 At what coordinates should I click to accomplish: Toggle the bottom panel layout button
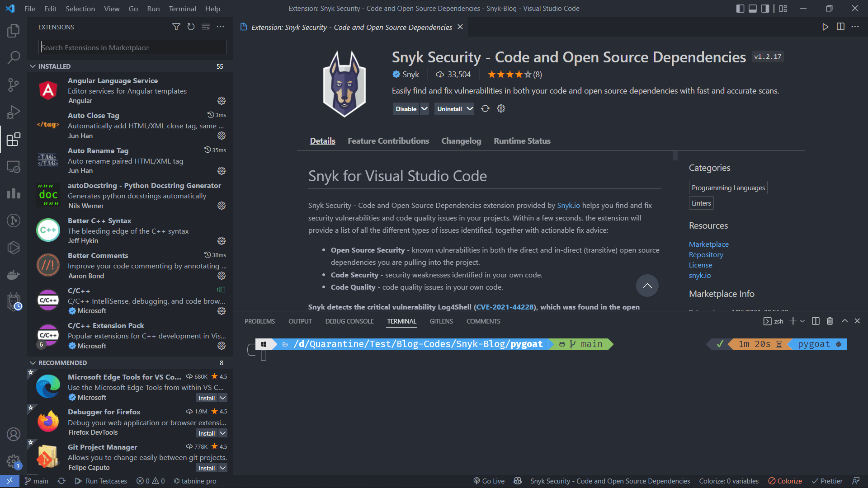coord(753,9)
